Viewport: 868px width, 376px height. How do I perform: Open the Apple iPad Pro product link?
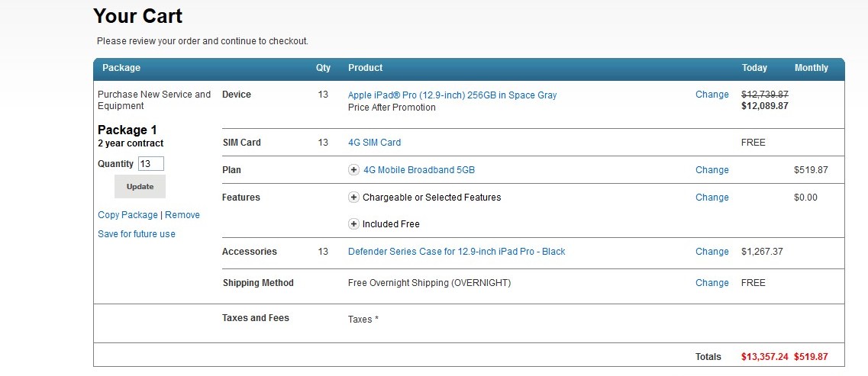(x=452, y=95)
